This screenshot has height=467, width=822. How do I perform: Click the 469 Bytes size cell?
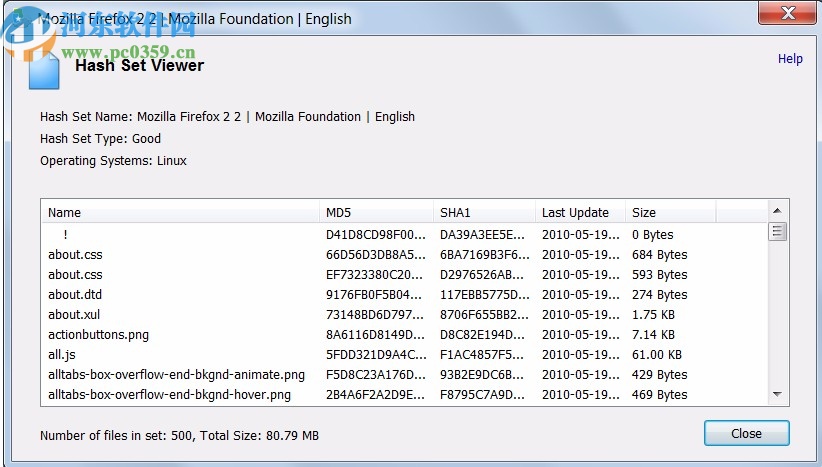659,394
